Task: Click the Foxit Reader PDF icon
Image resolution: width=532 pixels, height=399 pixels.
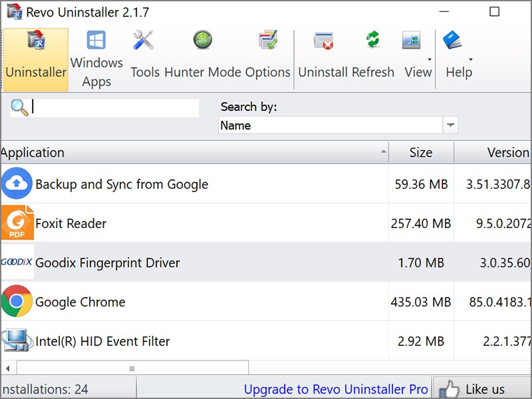Action: [x=17, y=223]
